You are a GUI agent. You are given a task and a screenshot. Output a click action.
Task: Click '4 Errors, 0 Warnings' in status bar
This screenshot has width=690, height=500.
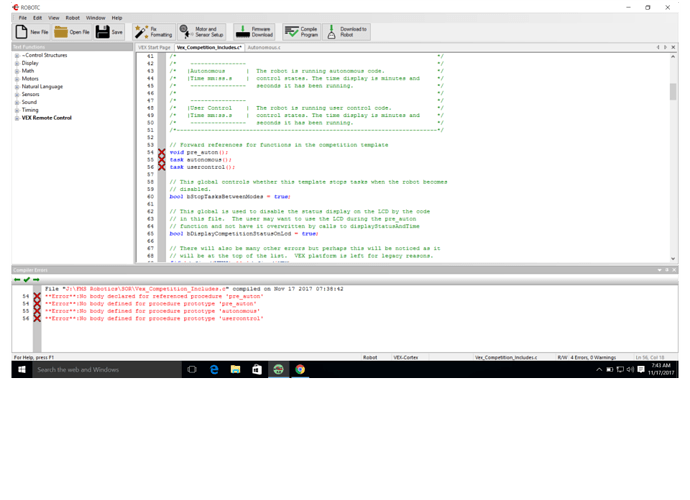tap(593, 357)
